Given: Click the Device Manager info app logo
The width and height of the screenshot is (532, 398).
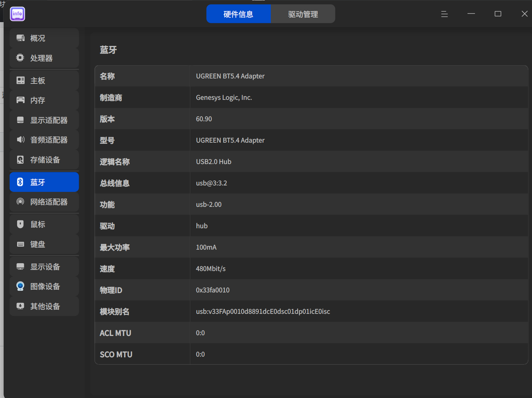Looking at the screenshot, I should pos(17,14).
